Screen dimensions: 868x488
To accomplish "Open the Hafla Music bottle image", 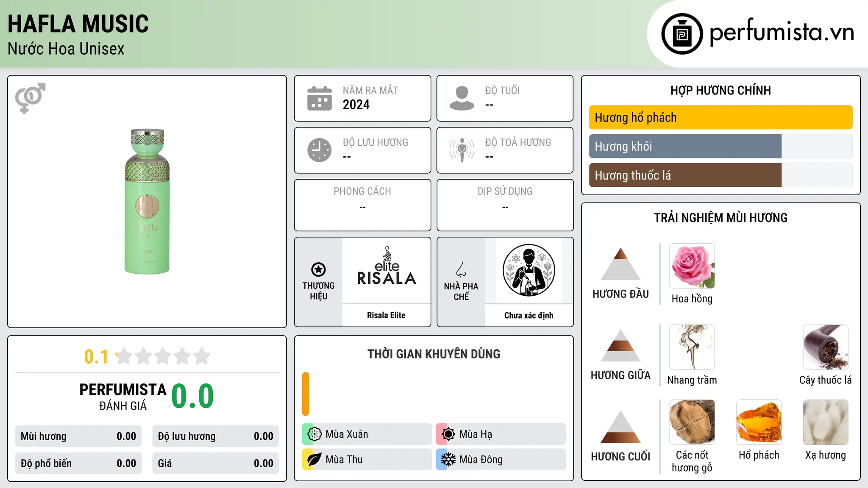I will [147, 202].
